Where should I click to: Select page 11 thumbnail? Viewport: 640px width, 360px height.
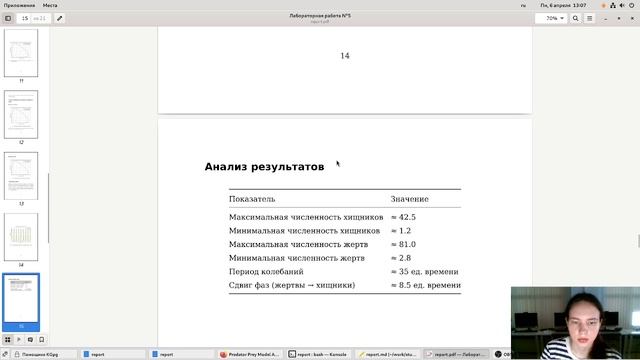(x=21, y=53)
